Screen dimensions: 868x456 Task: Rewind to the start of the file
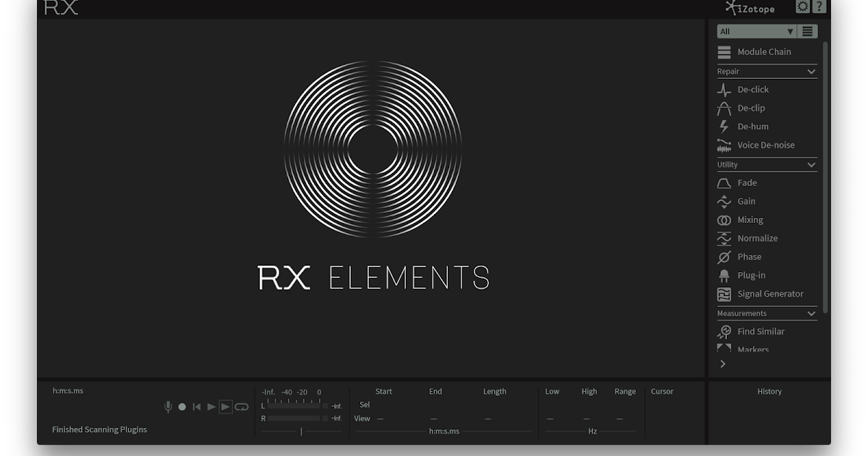tap(197, 407)
